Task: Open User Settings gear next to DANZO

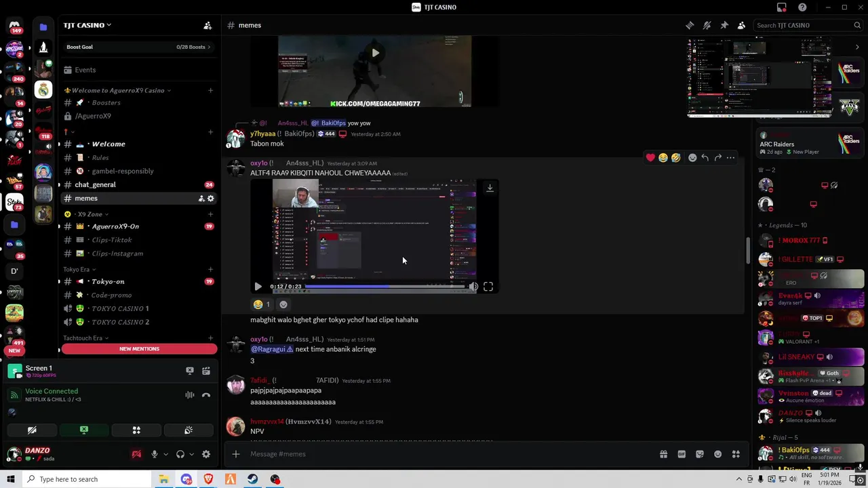Action: point(206,454)
